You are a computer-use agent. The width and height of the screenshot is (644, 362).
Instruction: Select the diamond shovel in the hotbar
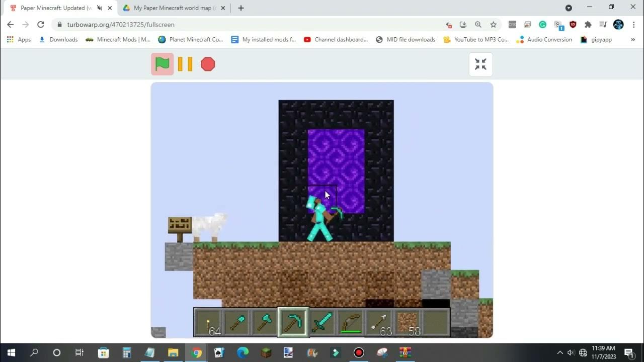[x=236, y=322]
